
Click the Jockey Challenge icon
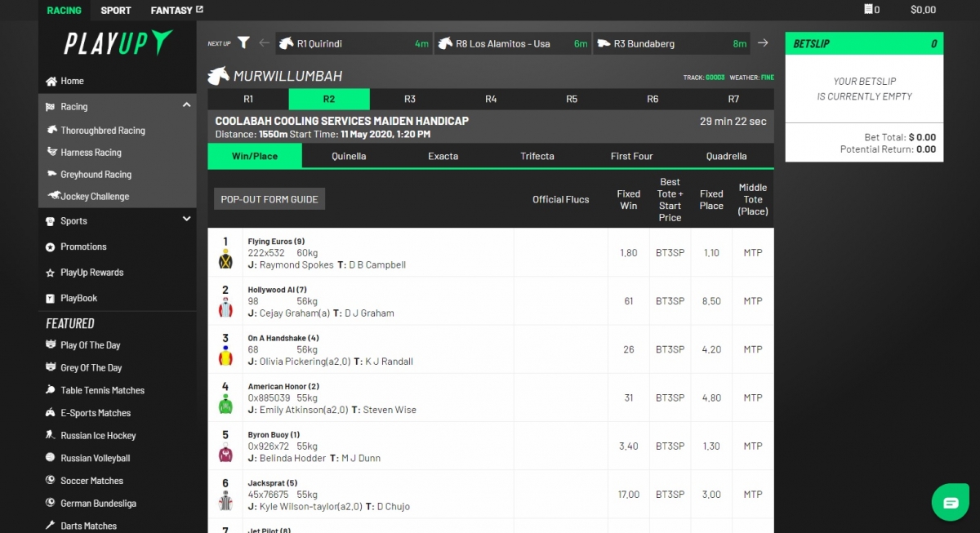(x=54, y=197)
